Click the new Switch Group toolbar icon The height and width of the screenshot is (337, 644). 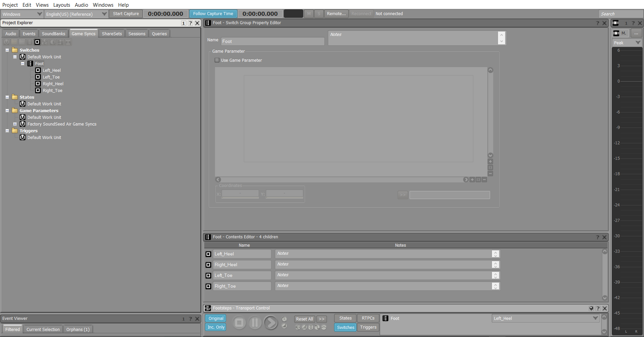[x=30, y=42]
